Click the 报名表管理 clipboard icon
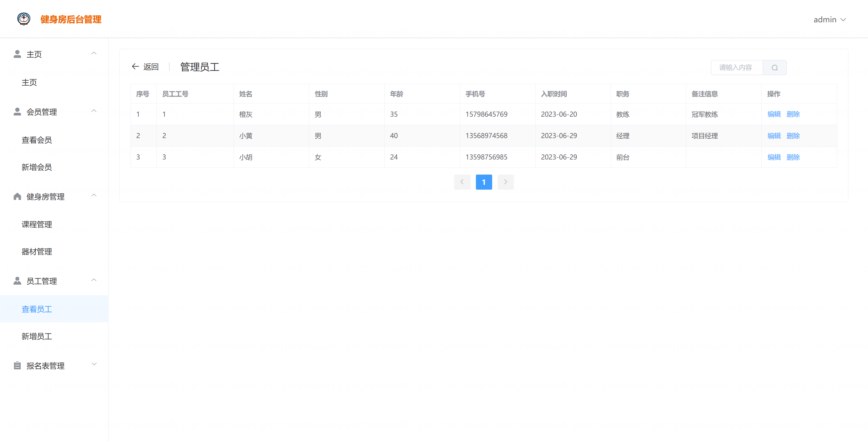Screen dimensions: 868x442 17,365
